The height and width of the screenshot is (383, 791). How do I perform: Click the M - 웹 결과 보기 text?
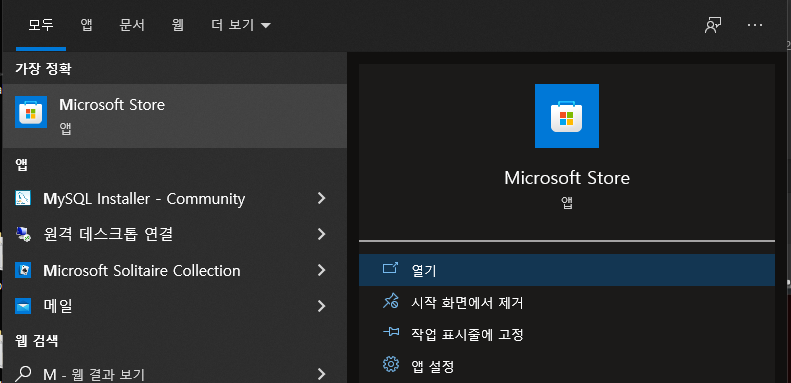[94, 374]
